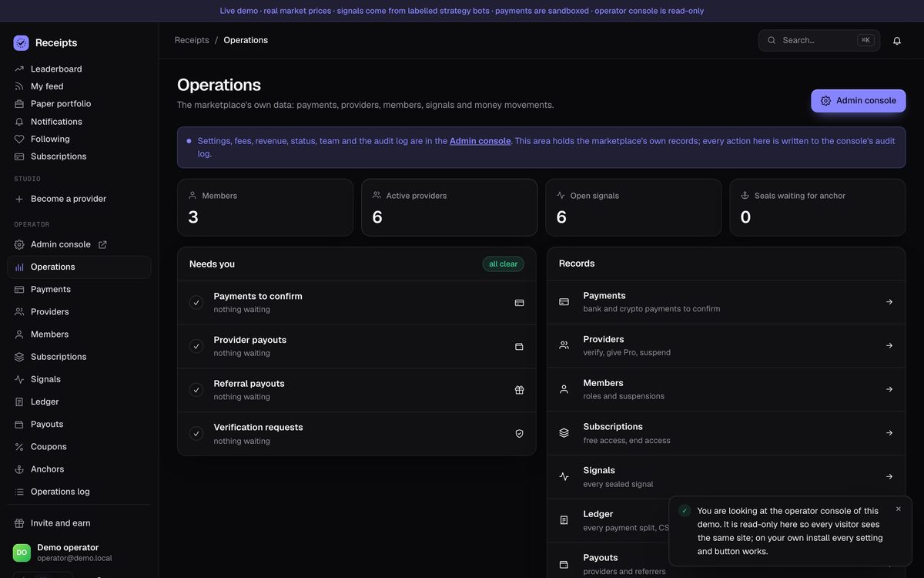
Task: Open the sidebar Admin console link
Action: coord(79,245)
